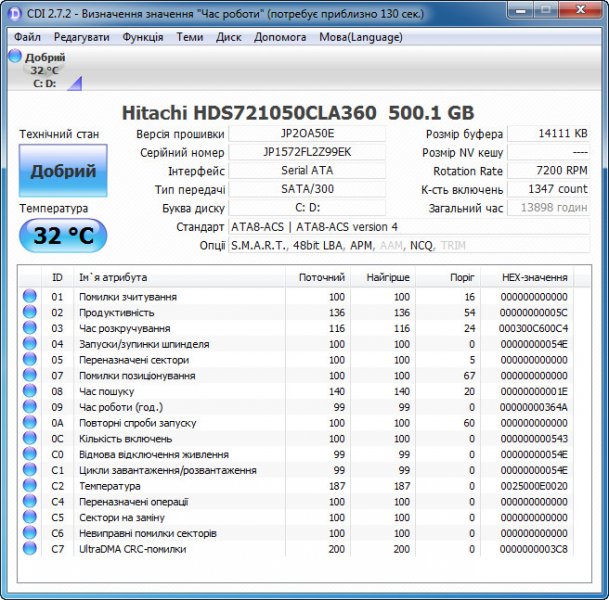Click the status orb for attribute C0

30,454
